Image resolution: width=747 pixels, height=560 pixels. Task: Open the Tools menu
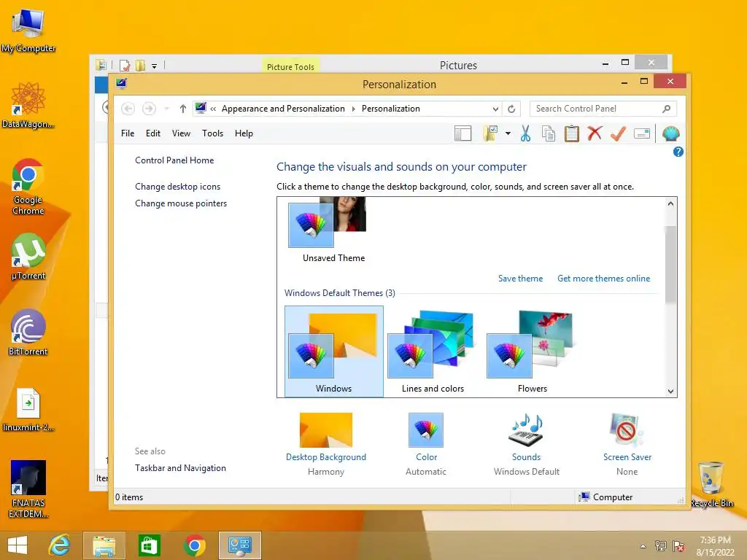(212, 133)
